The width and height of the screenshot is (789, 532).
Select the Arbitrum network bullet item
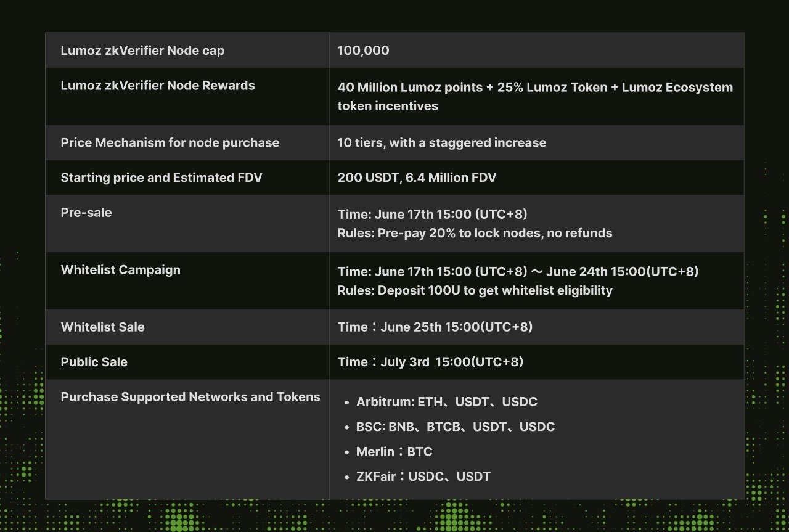[x=446, y=402]
